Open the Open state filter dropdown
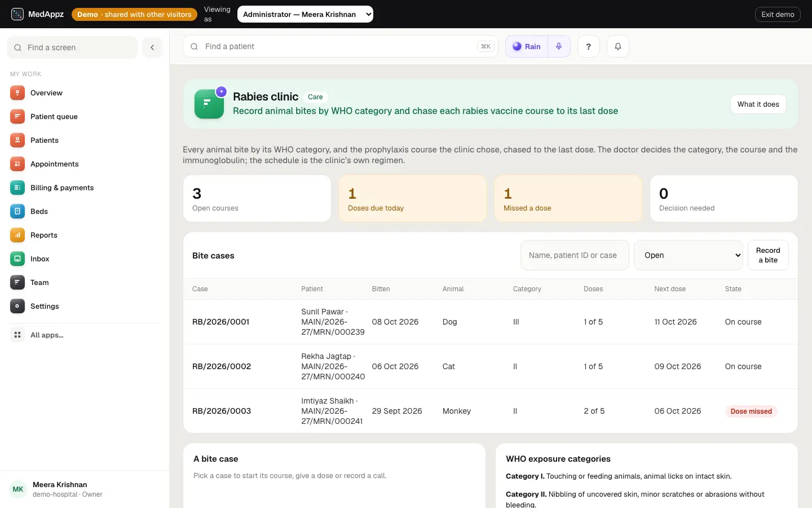This screenshot has height=508, width=812. 689,255
